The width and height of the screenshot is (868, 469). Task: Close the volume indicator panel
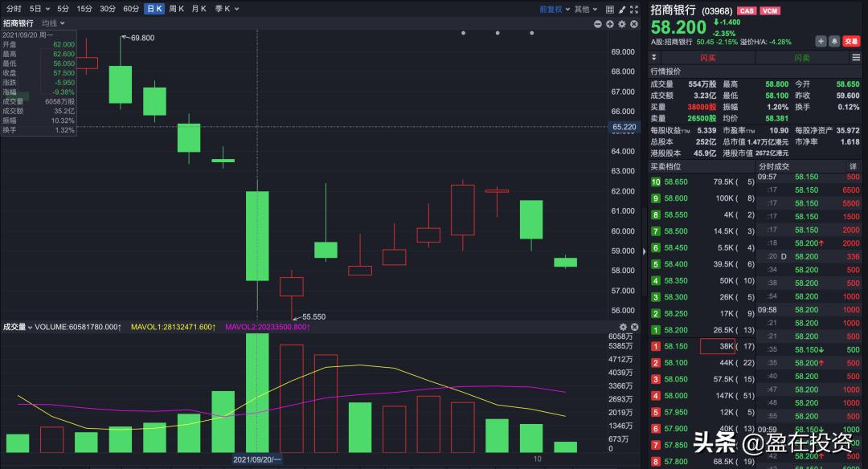(634, 327)
